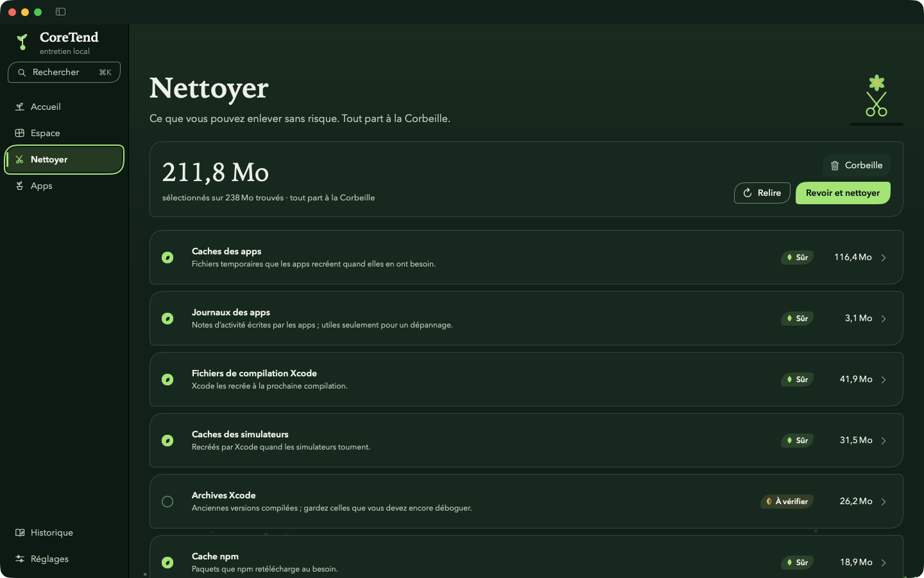Click the À vérifier badge on Archives Xcode
The width and height of the screenshot is (924, 578).
click(787, 502)
